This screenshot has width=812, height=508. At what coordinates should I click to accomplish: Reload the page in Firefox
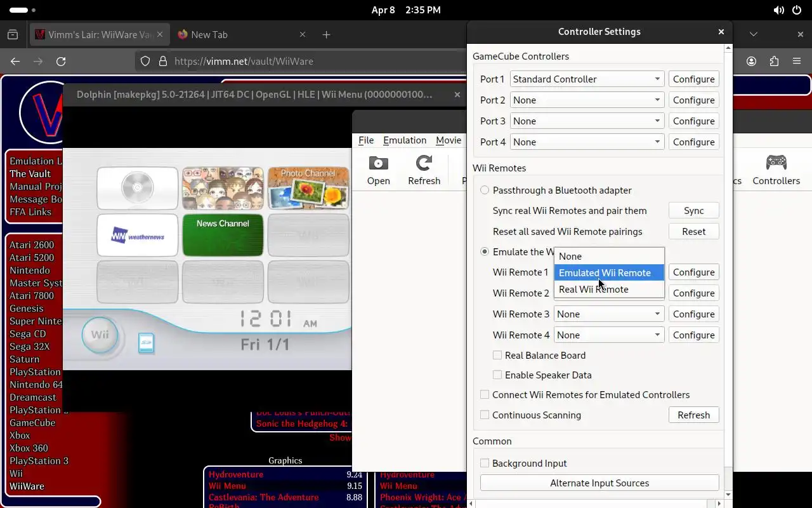(x=61, y=61)
